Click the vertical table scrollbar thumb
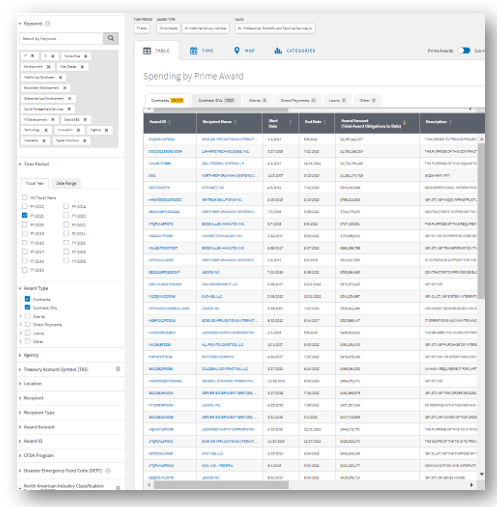This screenshot has height=507, width=498. pos(481,221)
